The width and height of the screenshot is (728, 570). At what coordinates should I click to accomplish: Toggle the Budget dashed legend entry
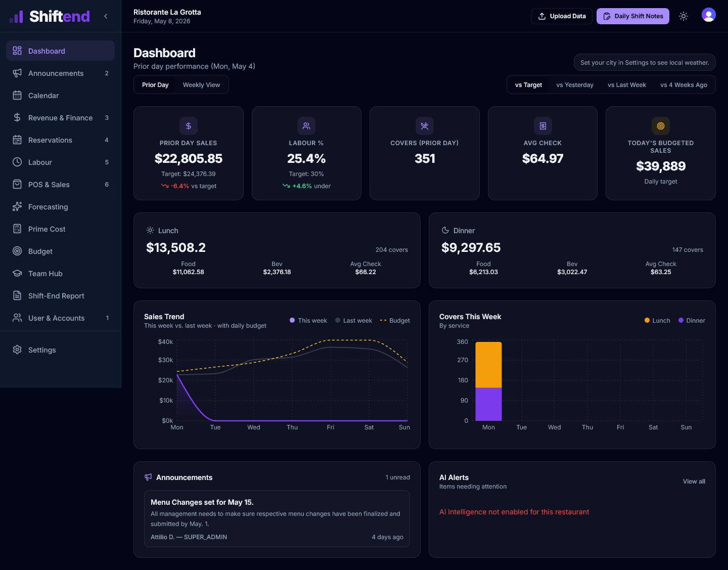coord(395,321)
